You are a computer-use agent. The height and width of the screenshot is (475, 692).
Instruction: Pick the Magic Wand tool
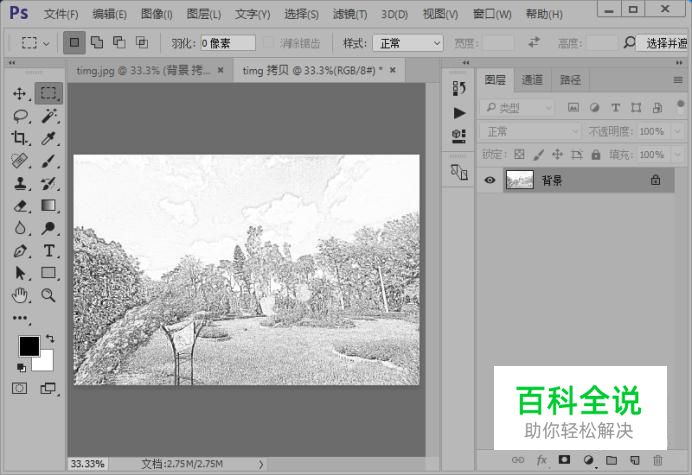(48, 116)
